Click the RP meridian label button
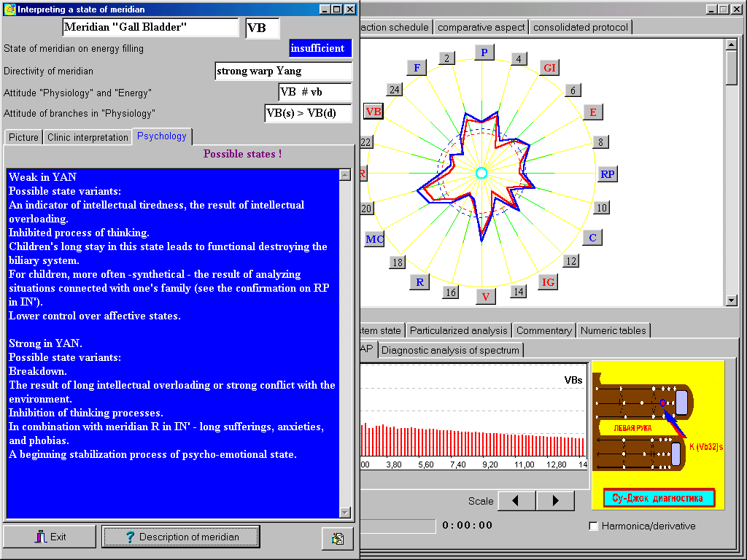The width and height of the screenshot is (747, 560). coord(607,174)
